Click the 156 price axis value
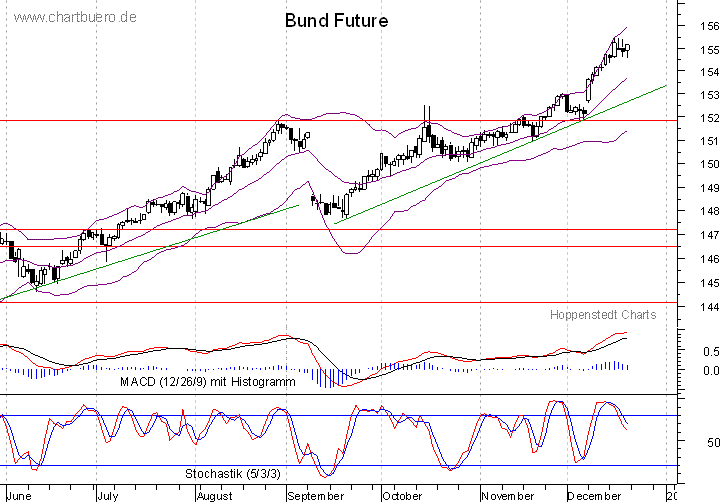The width and height of the screenshot is (723, 502). pyautogui.click(x=709, y=26)
